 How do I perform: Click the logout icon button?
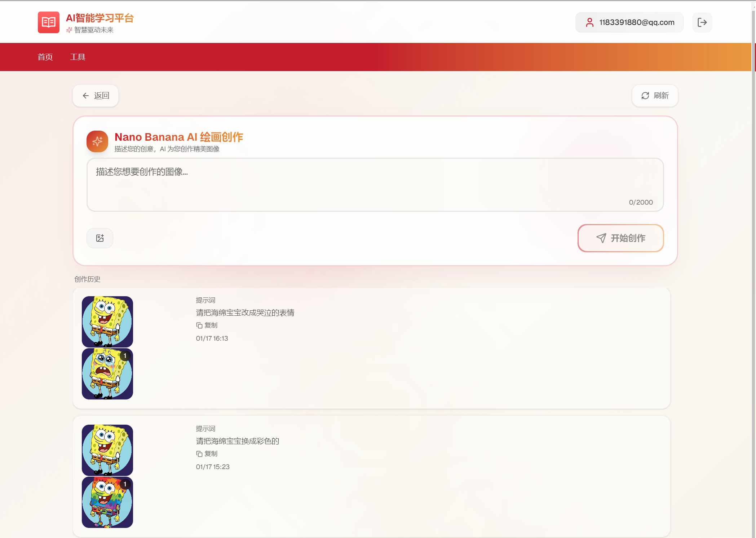click(x=702, y=22)
